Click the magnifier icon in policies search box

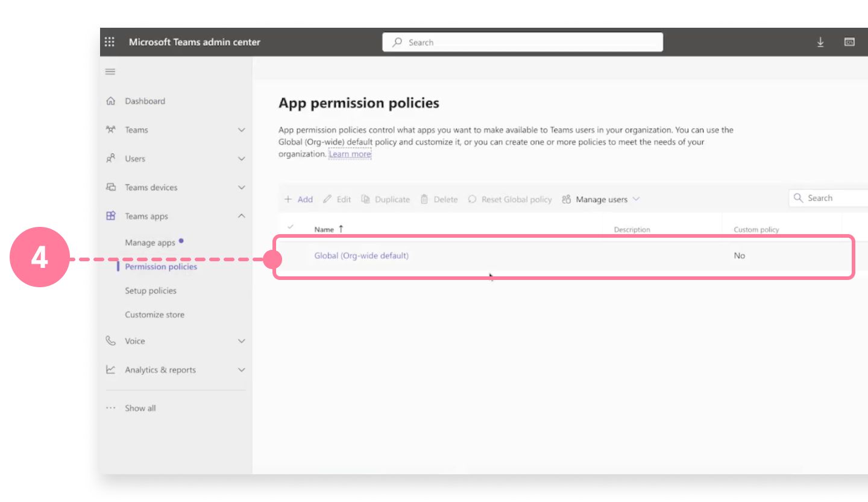799,198
